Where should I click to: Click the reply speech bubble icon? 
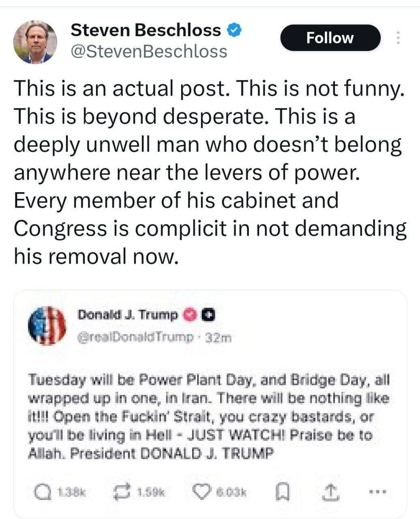(41, 492)
